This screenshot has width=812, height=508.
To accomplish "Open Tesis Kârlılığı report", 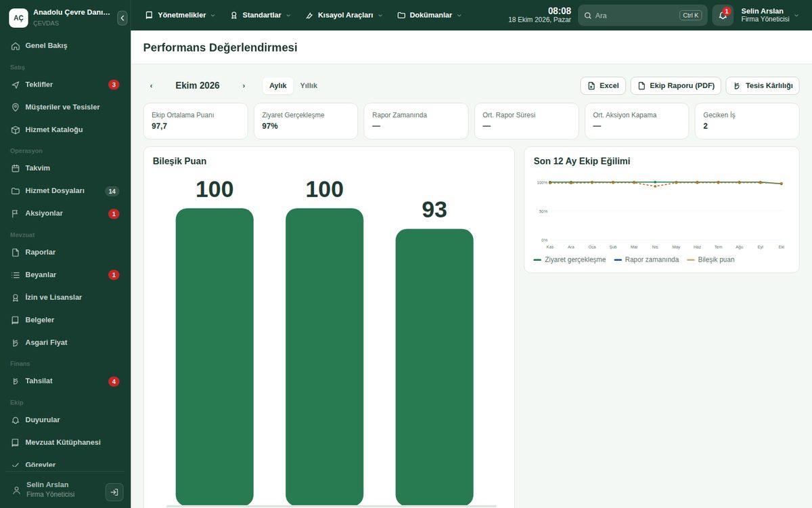I will (763, 86).
